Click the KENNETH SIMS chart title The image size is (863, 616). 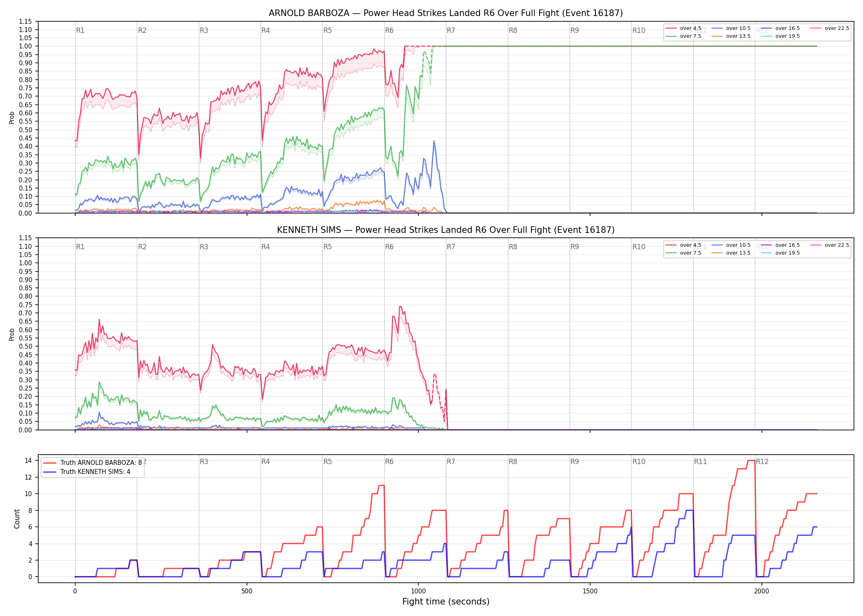pyautogui.click(x=446, y=230)
